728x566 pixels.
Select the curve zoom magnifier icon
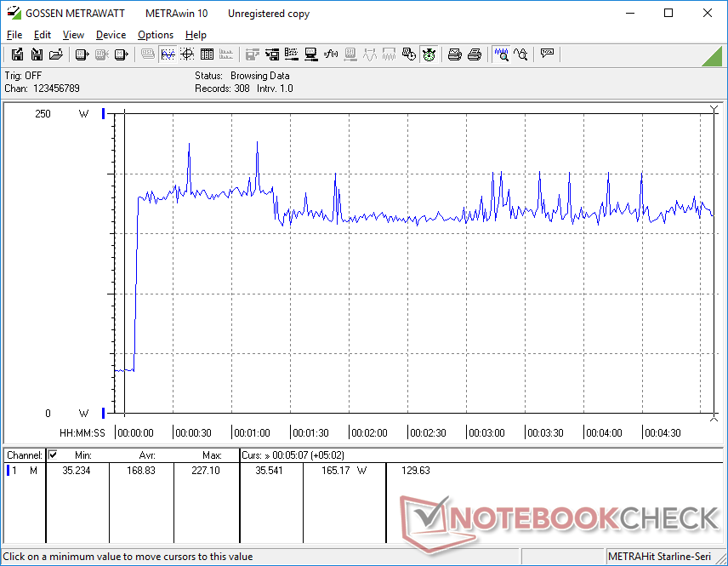pyautogui.click(x=520, y=54)
